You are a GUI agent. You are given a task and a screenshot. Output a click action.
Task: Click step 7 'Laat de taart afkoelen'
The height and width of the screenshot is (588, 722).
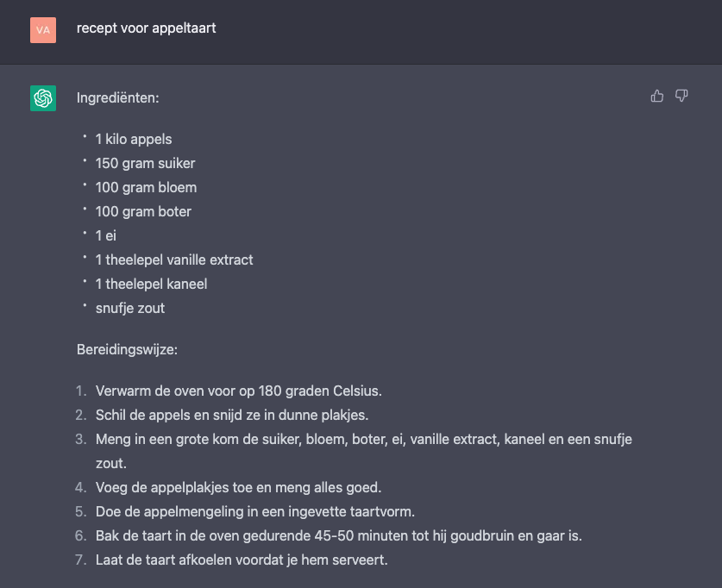[242, 560]
